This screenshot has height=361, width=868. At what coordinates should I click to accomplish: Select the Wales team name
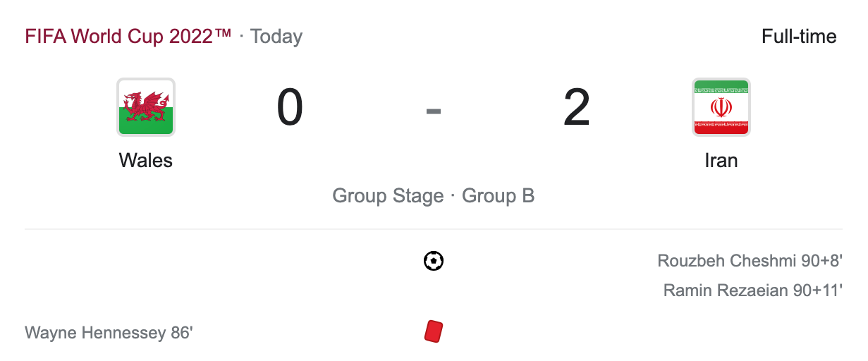click(146, 161)
